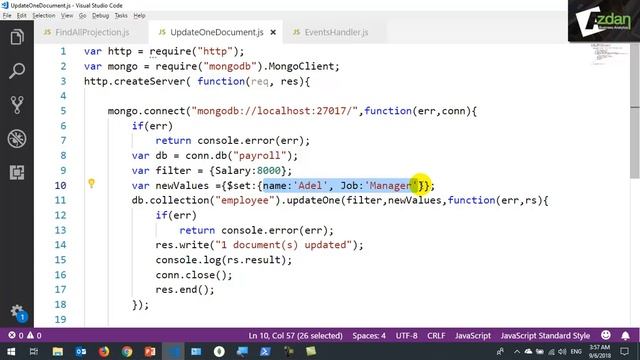The height and width of the screenshot is (360, 640).
Task: Select language mode JavaScript in status bar
Action: 473,336
